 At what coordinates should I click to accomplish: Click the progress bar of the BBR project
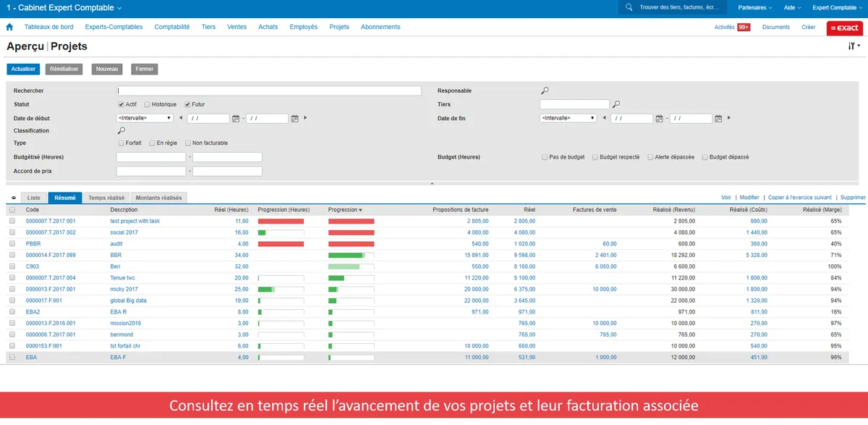coord(351,255)
